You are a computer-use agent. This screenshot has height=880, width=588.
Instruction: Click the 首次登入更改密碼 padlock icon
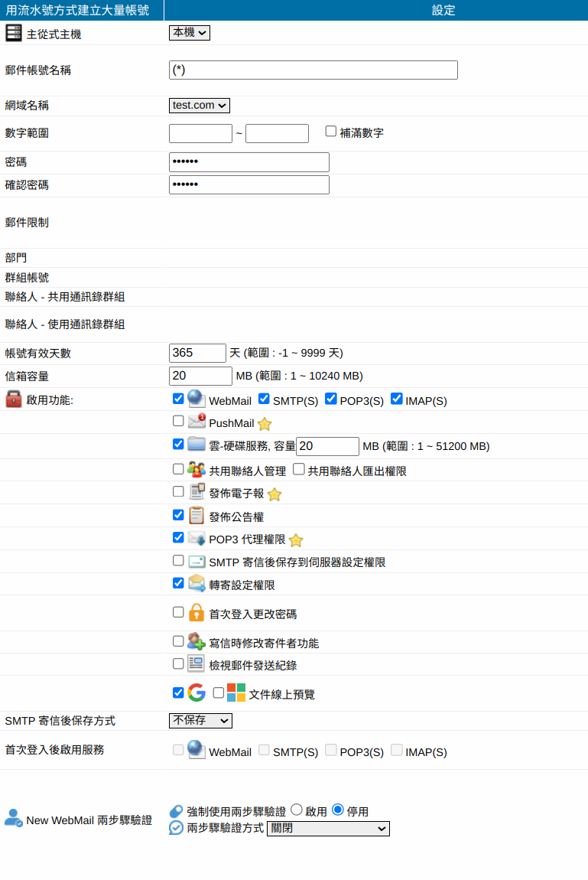pyautogui.click(x=197, y=613)
